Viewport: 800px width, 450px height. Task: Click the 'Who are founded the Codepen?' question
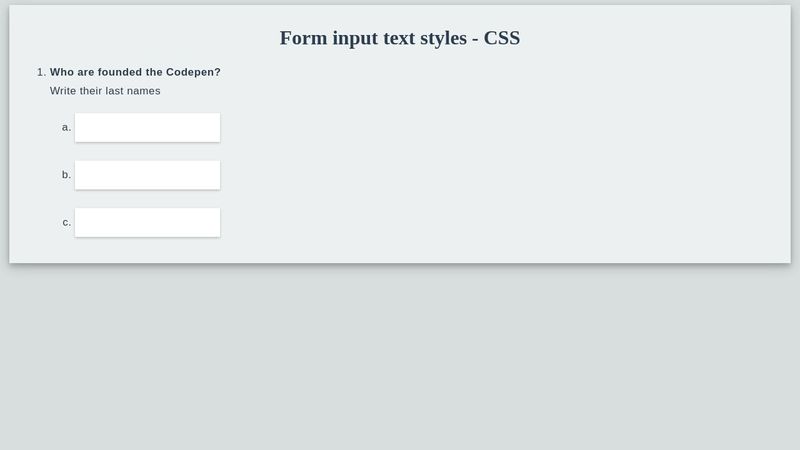(x=135, y=72)
